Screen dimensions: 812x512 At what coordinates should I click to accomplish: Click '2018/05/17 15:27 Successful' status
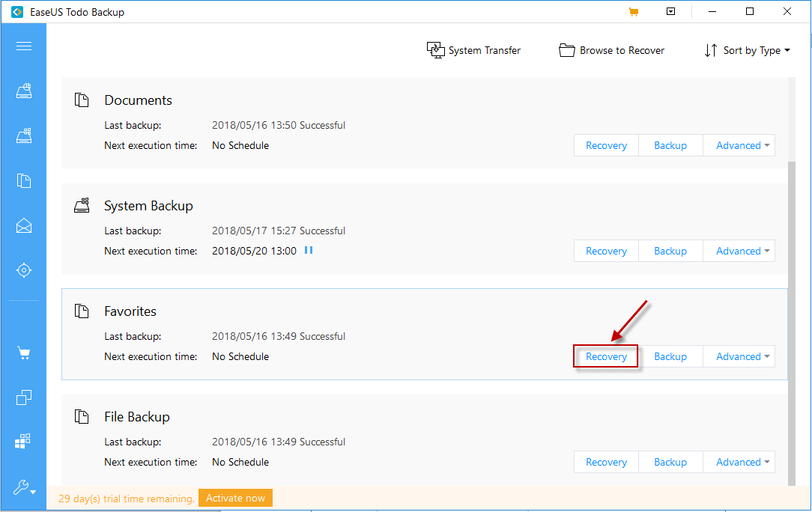point(279,231)
